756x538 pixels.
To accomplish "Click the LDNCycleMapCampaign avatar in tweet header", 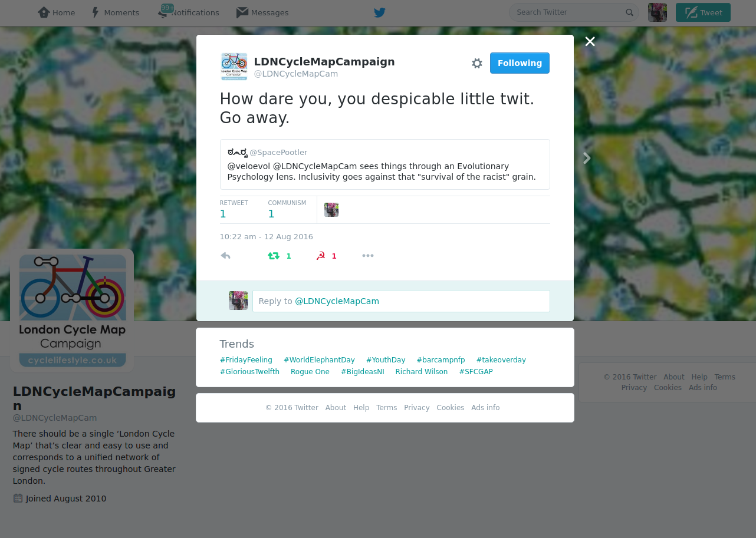I will click(x=234, y=67).
